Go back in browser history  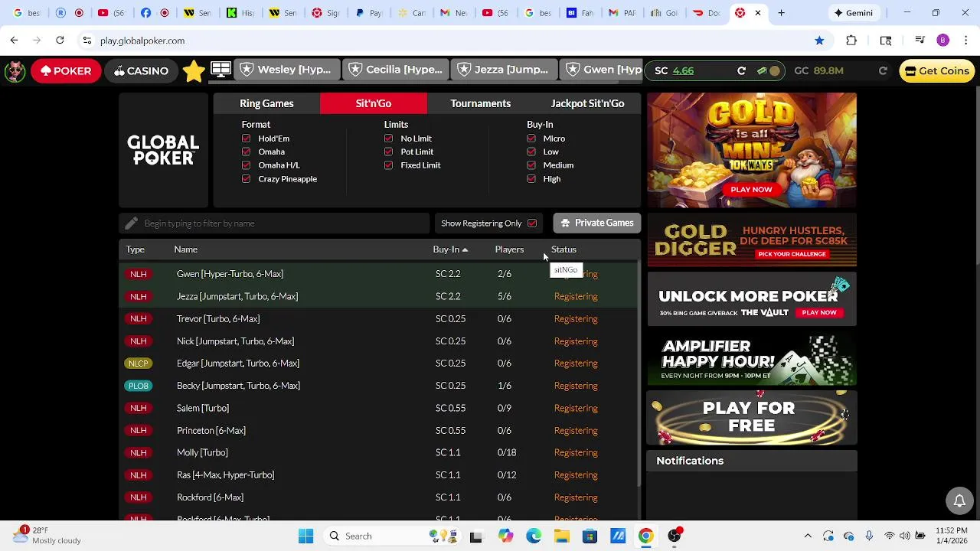tap(14, 40)
